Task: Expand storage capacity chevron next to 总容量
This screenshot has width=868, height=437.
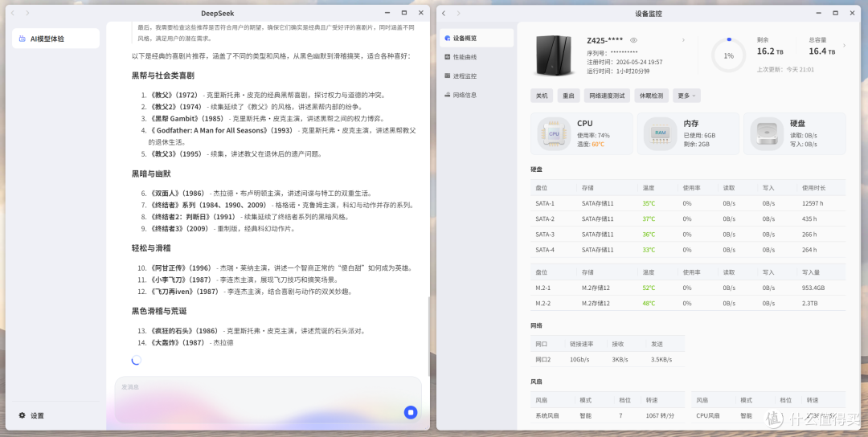Action: (x=844, y=45)
